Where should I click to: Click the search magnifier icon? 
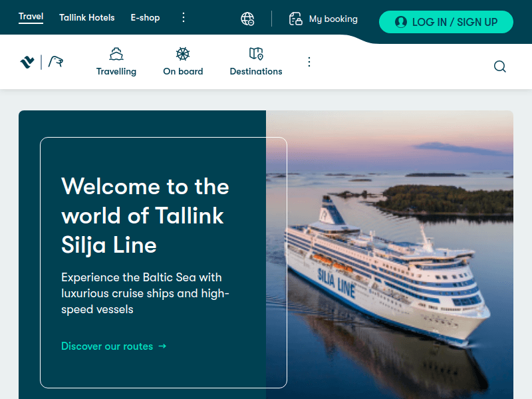tap(499, 66)
